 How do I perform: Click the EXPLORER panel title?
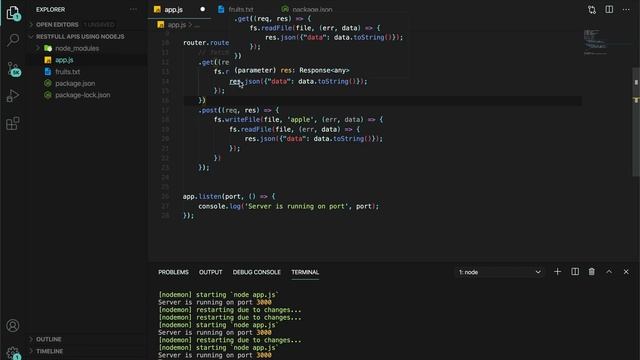tap(50, 9)
